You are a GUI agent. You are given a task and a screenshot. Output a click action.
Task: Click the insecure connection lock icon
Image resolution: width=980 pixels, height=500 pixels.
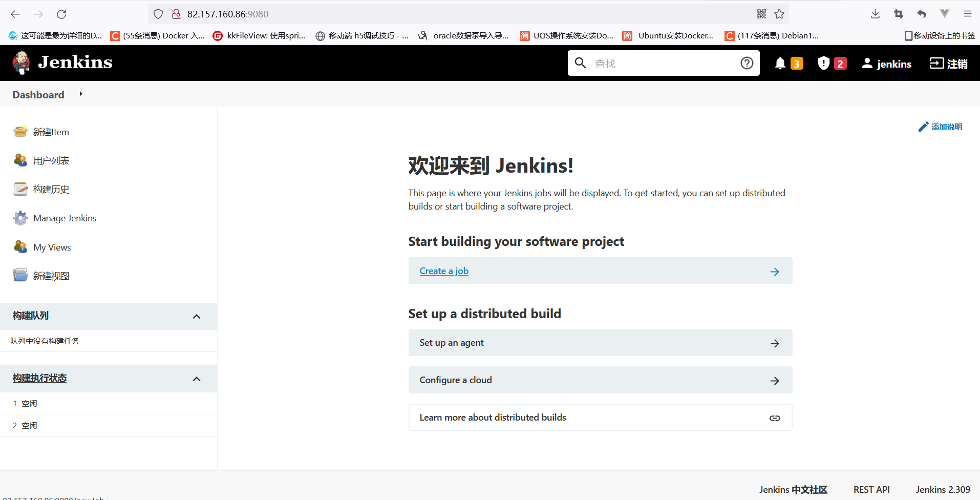(176, 14)
